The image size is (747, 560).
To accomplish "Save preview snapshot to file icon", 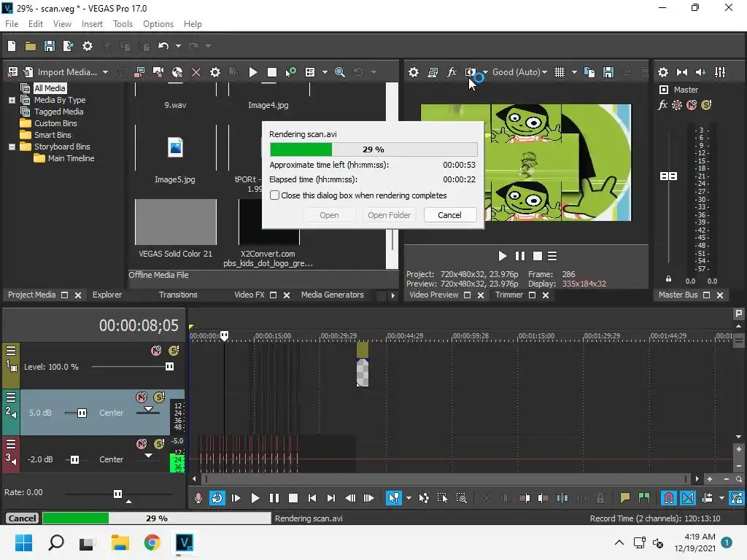I will click(x=608, y=72).
